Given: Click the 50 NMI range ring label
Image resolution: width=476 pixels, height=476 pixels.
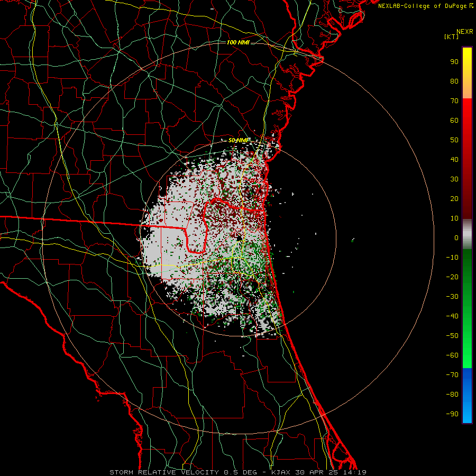Looking at the screenshot, I should pyautogui.click(x=239, y=140).
